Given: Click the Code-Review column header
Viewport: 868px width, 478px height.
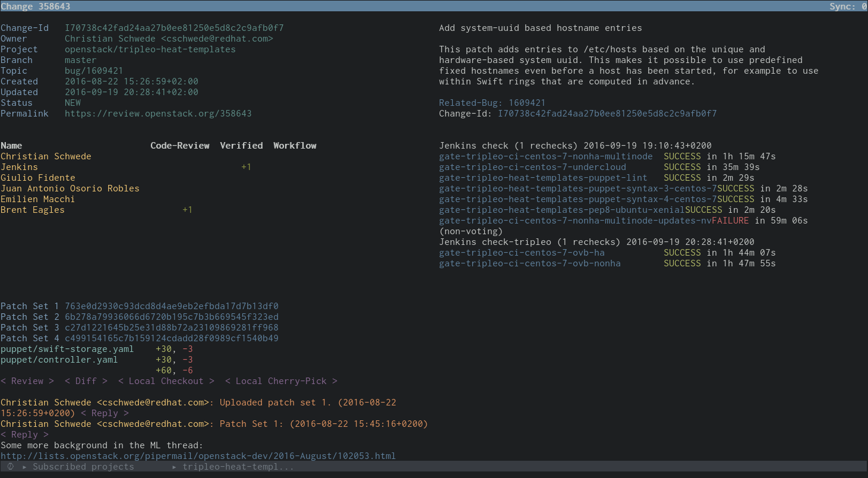Looking at the screenshot, I should point(179,146).
